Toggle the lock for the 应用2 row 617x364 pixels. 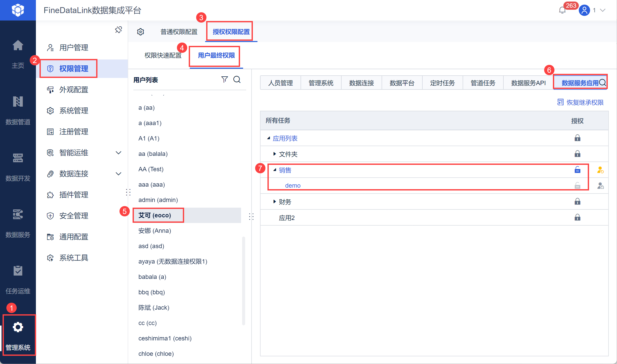577,218
